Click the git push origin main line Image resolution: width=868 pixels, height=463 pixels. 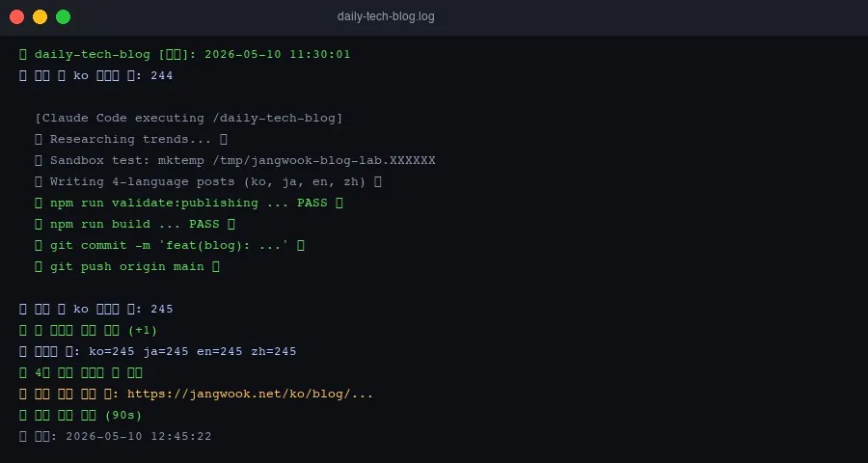(x=127, y=266)
